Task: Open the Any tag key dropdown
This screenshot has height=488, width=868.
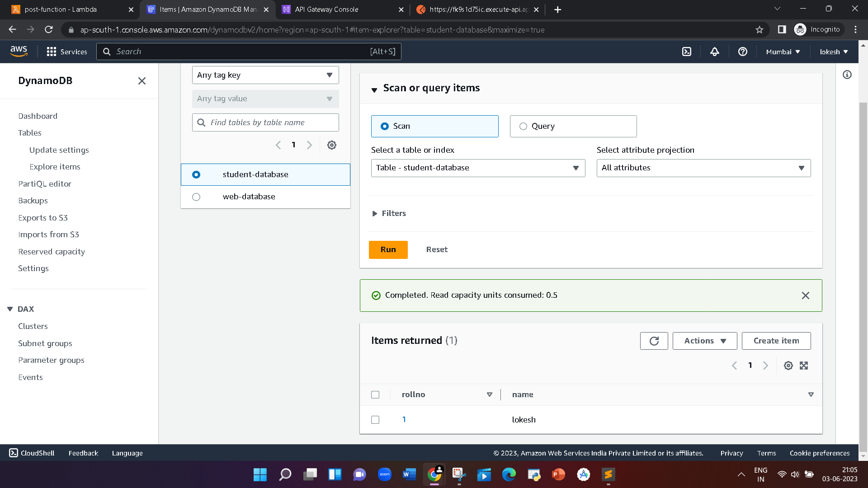Action: coord(265,75)
